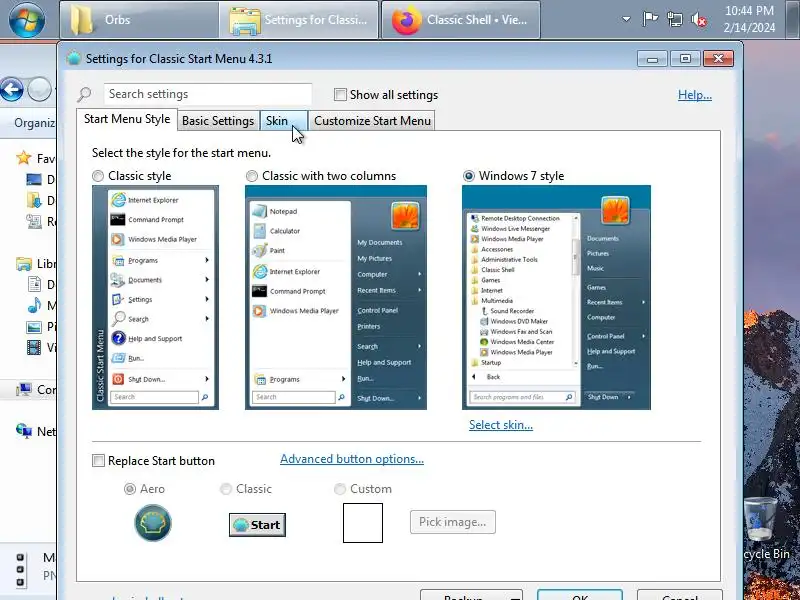Click the Classic style preview image
800x600 pixels.
[x=155, y=297]
